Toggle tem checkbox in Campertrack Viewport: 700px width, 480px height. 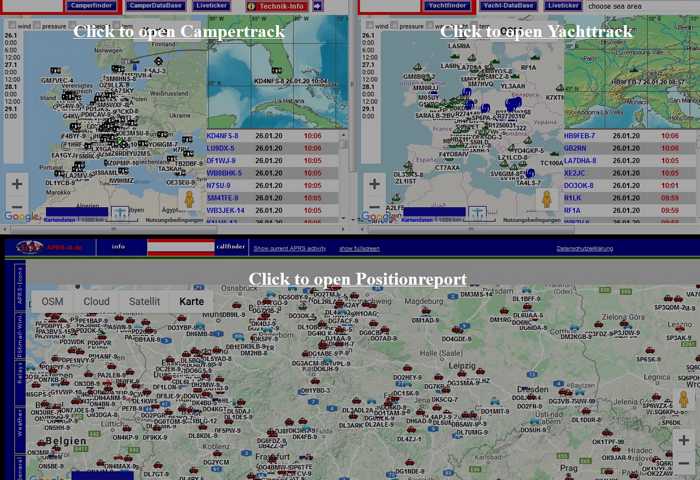(117, 26)
